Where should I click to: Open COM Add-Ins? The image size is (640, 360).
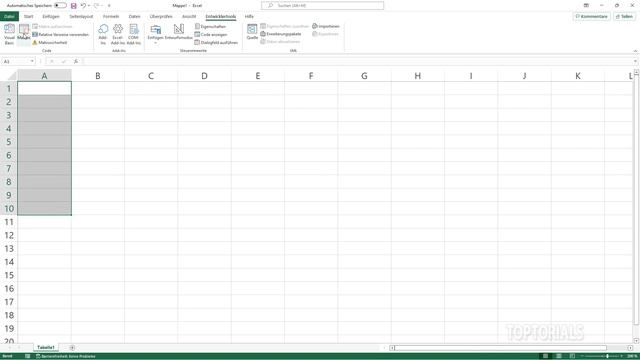(x=133, y=34)
